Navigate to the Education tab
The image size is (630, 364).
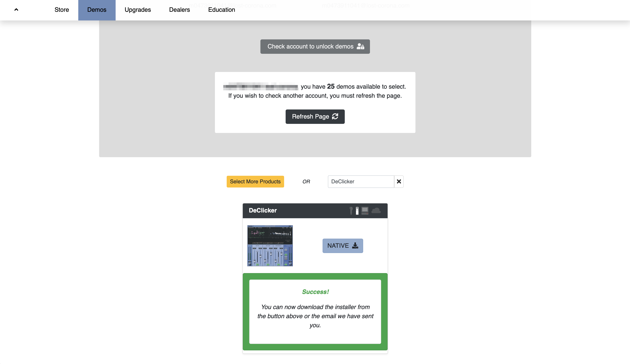pos(222,10)
